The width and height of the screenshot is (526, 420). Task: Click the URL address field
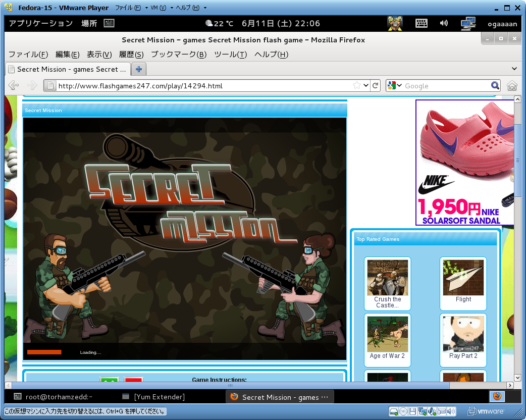(204, 86)
